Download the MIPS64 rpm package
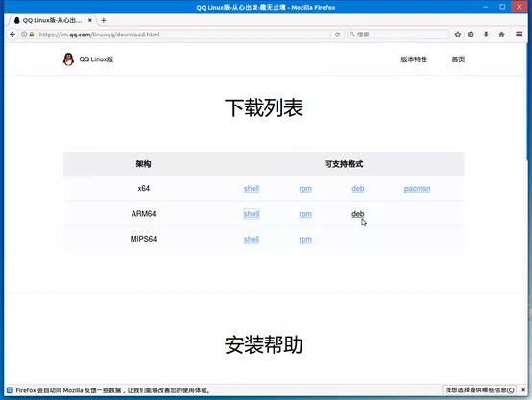This screenshot has height=400, width=532. [305, 240]
